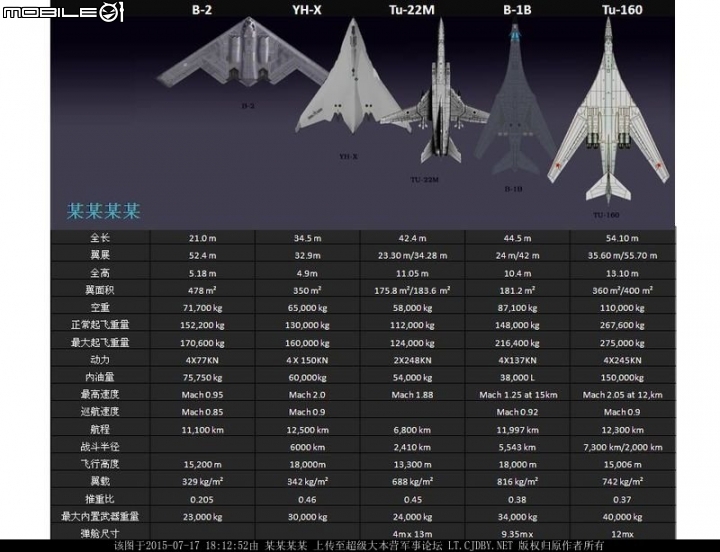The image size is (720, 552).
Task: Click the 战斗半径 row label
Action: [x=100, y=446]
